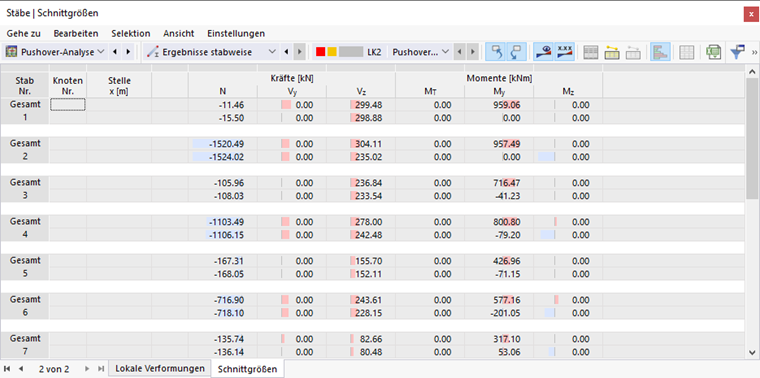Click the Pushover-Analyse building icon
This screenshot has width=760, height=378.
(12, 52)
